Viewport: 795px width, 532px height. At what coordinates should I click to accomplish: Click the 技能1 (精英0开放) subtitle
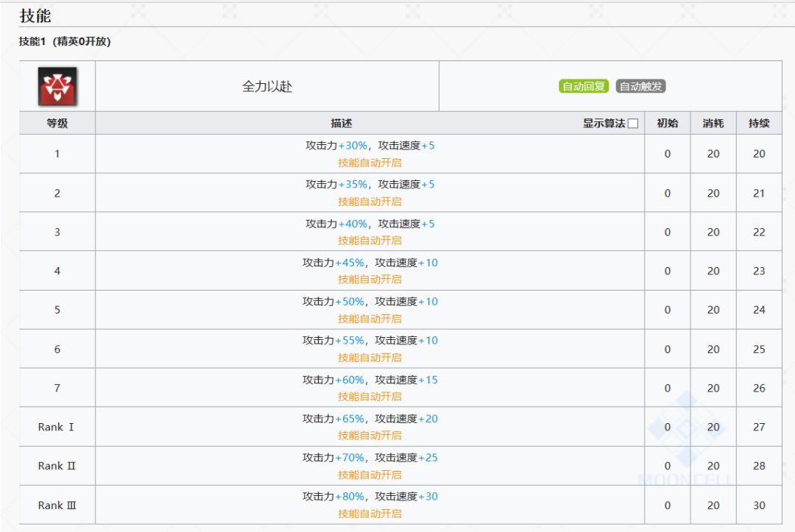[x=65, y=42]
